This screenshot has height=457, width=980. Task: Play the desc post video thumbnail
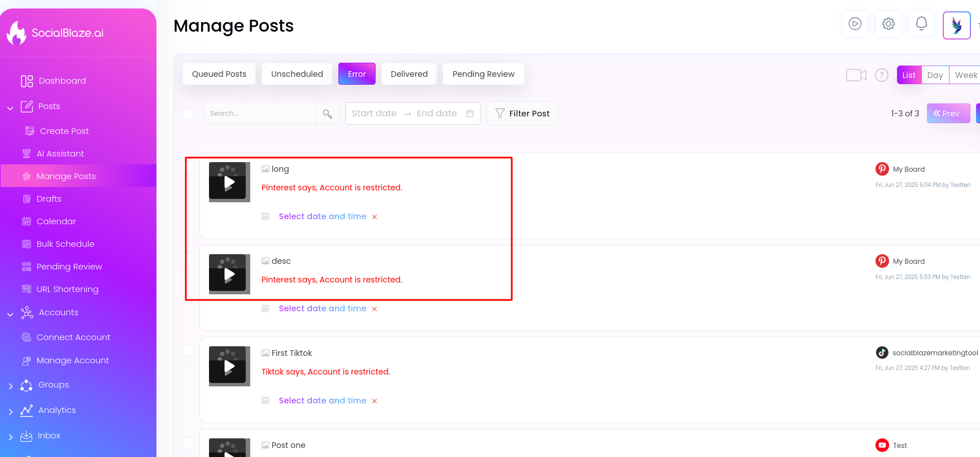[x=229, y=274]
